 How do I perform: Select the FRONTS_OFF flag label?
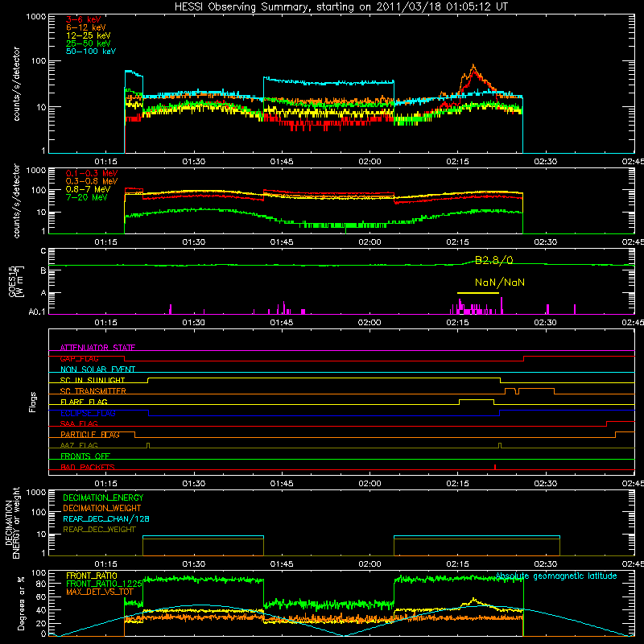[x=85, y=456]
